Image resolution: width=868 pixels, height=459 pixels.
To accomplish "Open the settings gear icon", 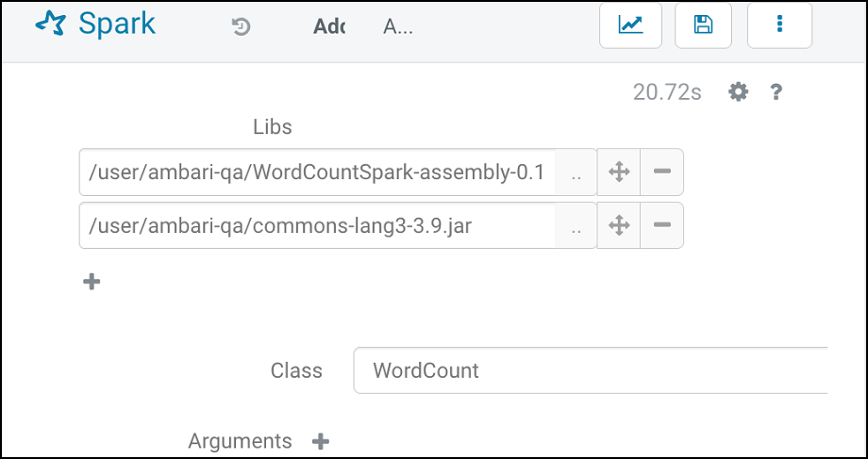I will (x=738, y=92).
